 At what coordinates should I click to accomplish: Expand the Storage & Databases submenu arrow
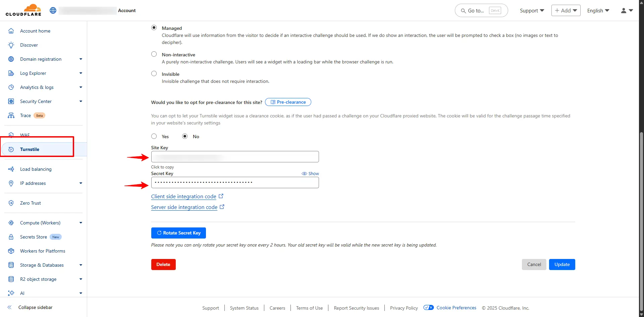tap(81, 265)
